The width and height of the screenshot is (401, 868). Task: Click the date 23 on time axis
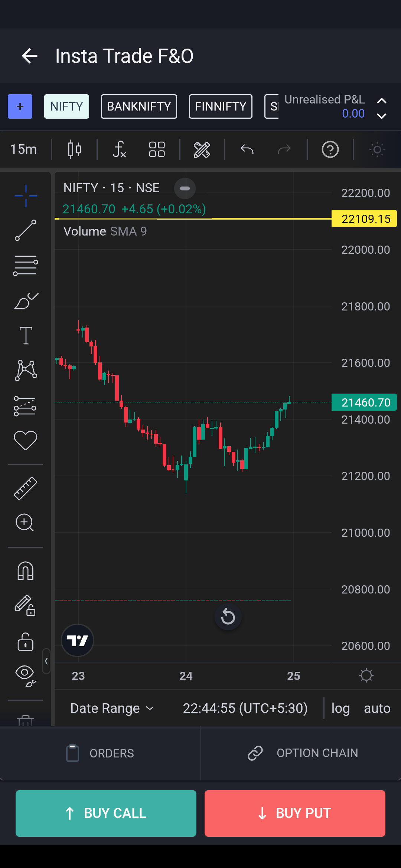(78, 676)
